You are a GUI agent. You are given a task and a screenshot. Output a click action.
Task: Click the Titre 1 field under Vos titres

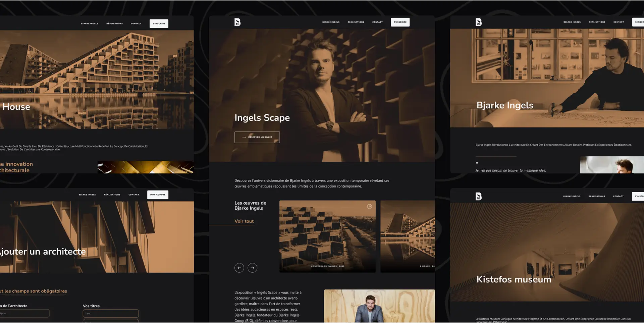[110, 314]
